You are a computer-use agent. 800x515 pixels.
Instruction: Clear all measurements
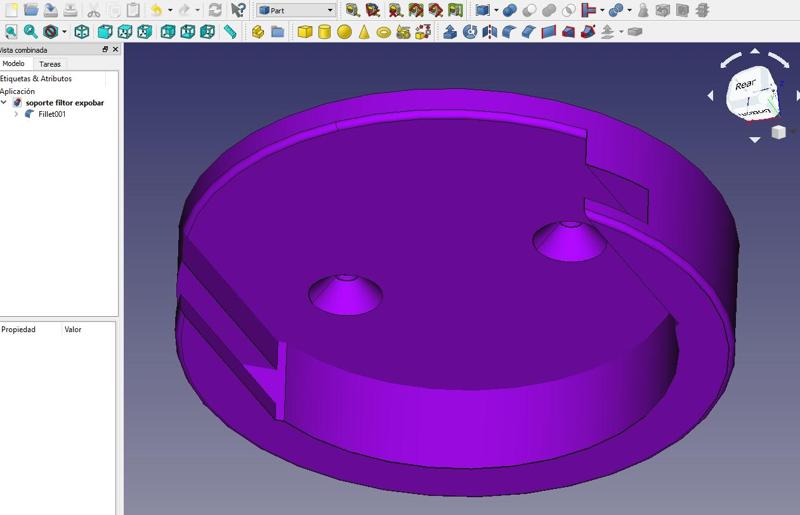(395, 10)
